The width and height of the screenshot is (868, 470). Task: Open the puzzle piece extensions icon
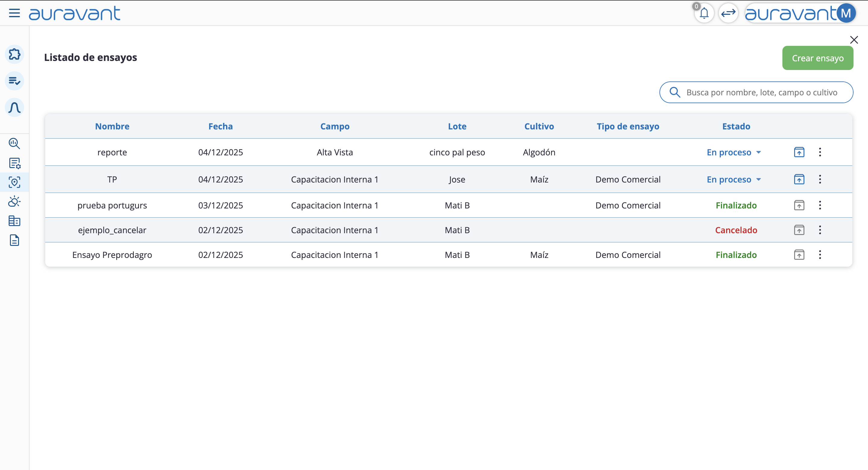click(14, 54)
